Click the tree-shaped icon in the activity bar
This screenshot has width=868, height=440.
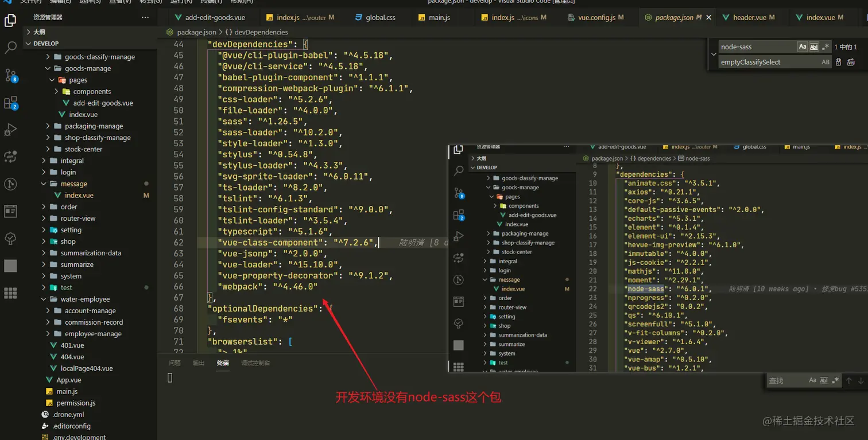click(10, 238)
